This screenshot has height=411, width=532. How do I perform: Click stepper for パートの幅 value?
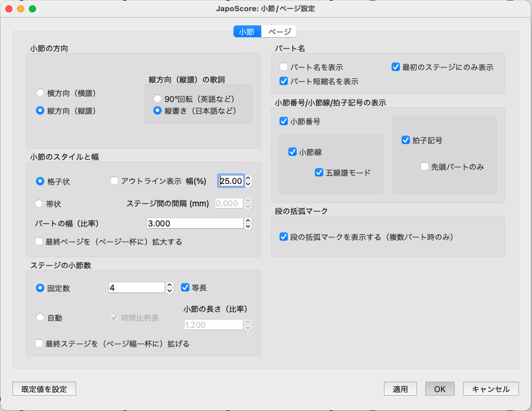click(248, 223)
